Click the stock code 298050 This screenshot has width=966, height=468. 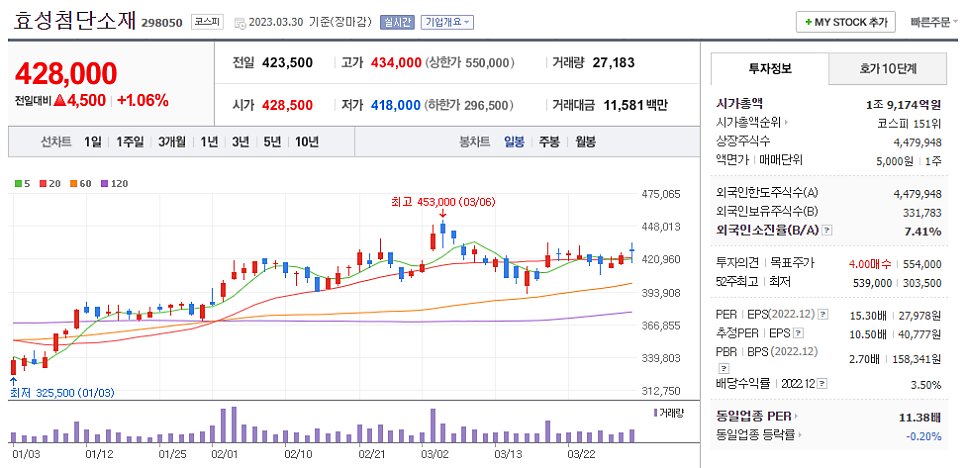coord(162,23)
